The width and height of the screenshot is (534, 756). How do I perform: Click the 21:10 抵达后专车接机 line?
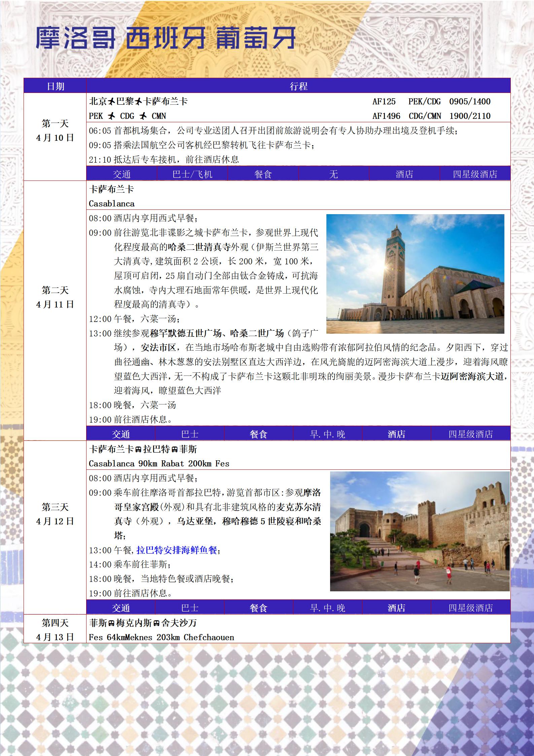pyautogui.click(x=164, y=160)
